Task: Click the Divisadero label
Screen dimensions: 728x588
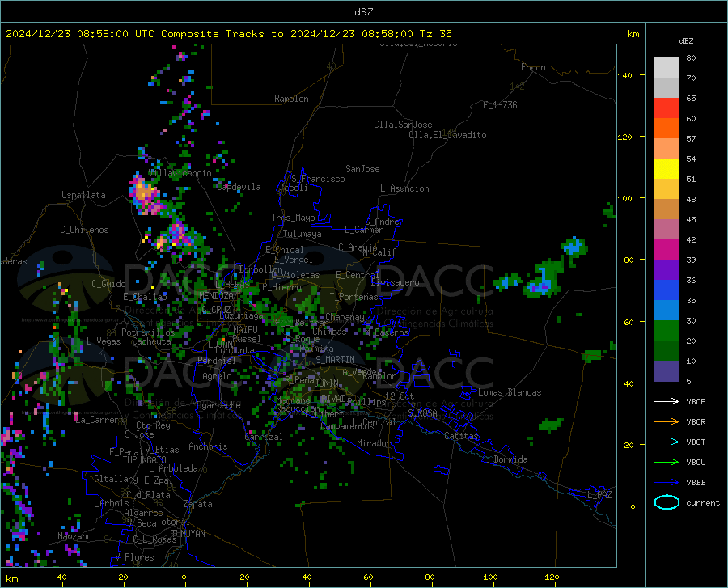Action: (395, 282)
